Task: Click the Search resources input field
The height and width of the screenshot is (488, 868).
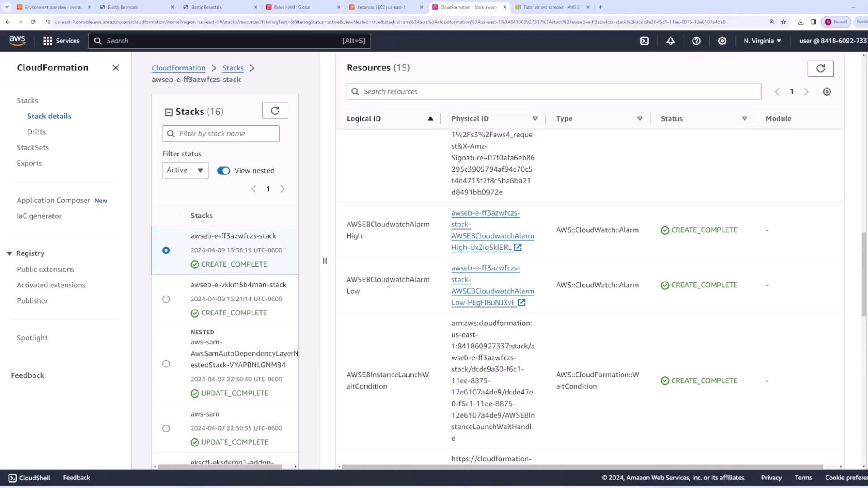Action: (554, 91)
